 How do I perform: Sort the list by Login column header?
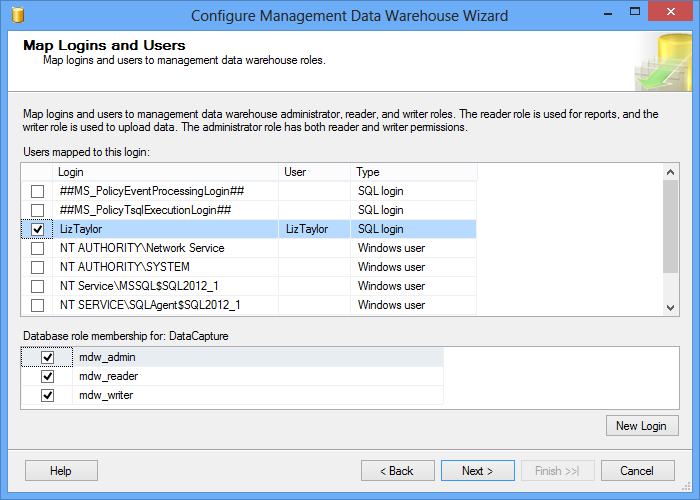[165, 172]
